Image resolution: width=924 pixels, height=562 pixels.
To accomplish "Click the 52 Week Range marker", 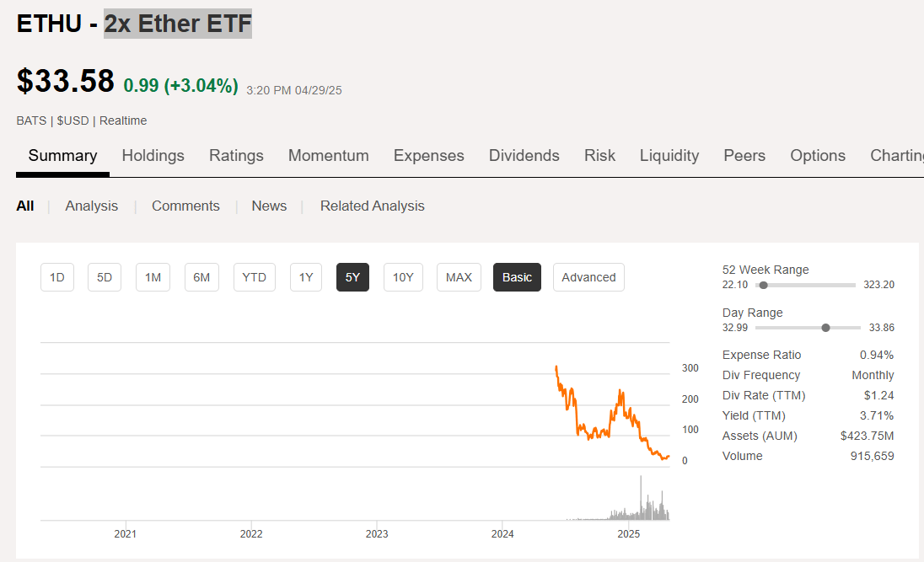I will pos(764,285).
